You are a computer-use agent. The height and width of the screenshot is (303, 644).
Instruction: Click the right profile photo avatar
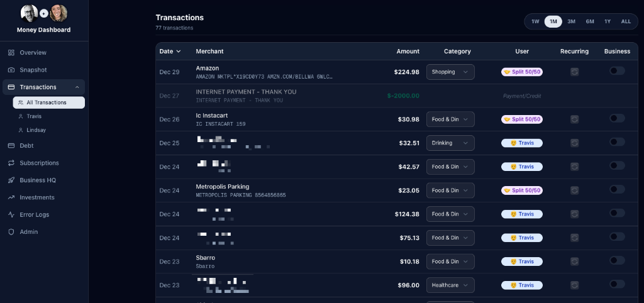58,14
